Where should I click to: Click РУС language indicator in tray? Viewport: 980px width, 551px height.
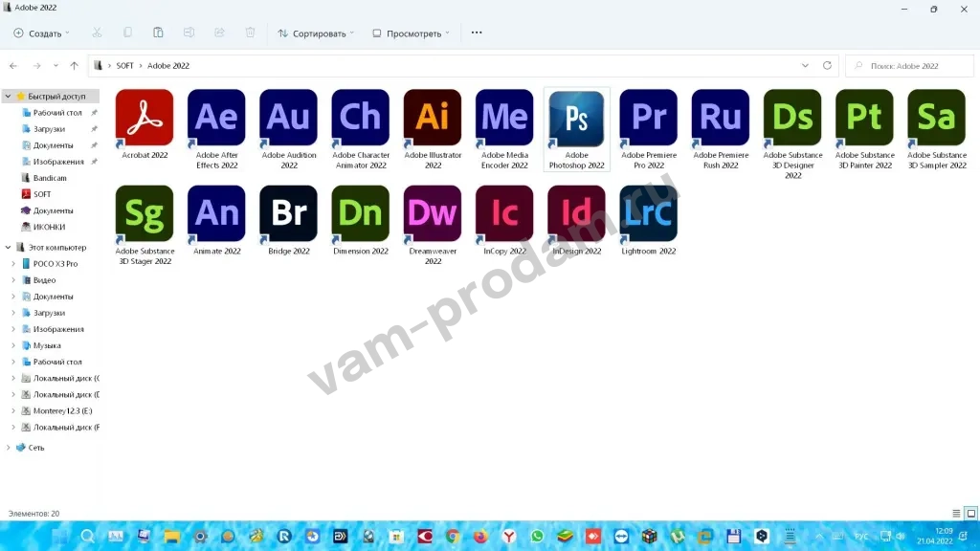click(861, 536)
